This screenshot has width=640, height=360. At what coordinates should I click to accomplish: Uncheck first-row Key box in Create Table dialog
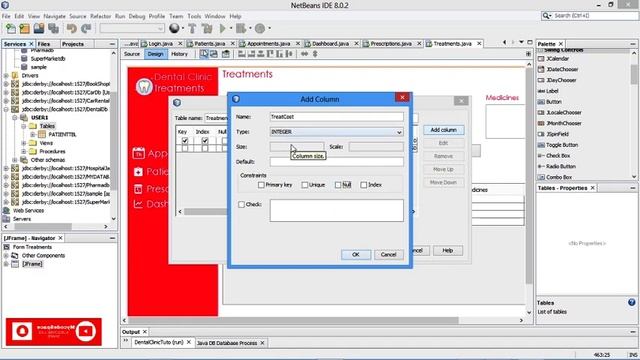pyautogui.click(x=185, y=141)
